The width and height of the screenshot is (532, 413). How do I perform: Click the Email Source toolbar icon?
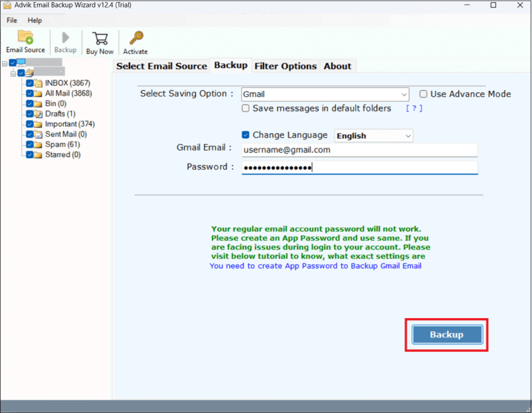click(26, 37)
